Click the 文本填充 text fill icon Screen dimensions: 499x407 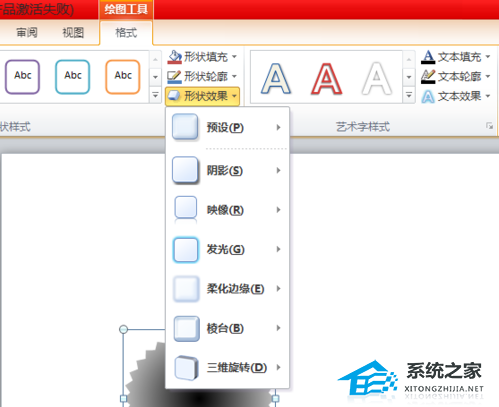pyautogui.click(x=428, y=57)
